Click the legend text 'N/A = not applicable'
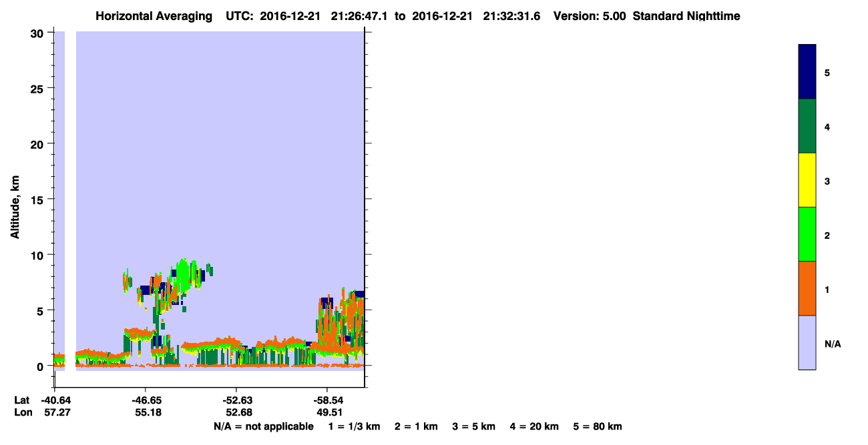The image size is (868, 445). pyautogui.click(x=264, y=426)
